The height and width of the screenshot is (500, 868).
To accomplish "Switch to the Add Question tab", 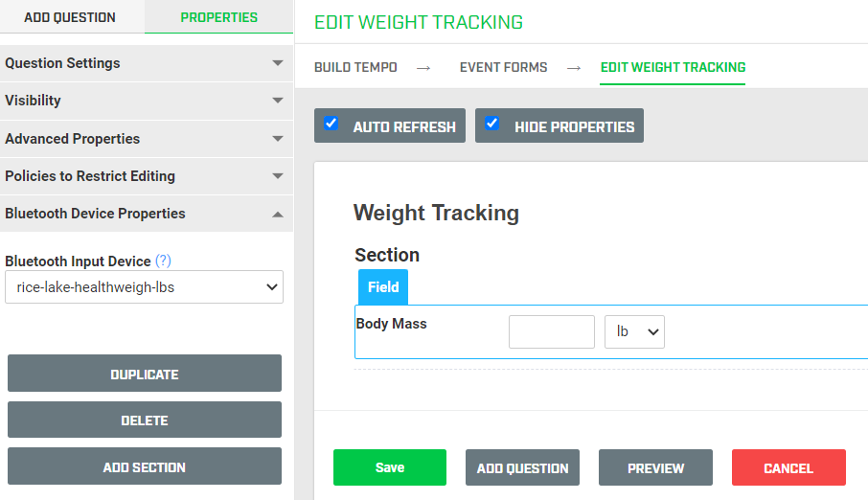I will [x=70, y=17].
